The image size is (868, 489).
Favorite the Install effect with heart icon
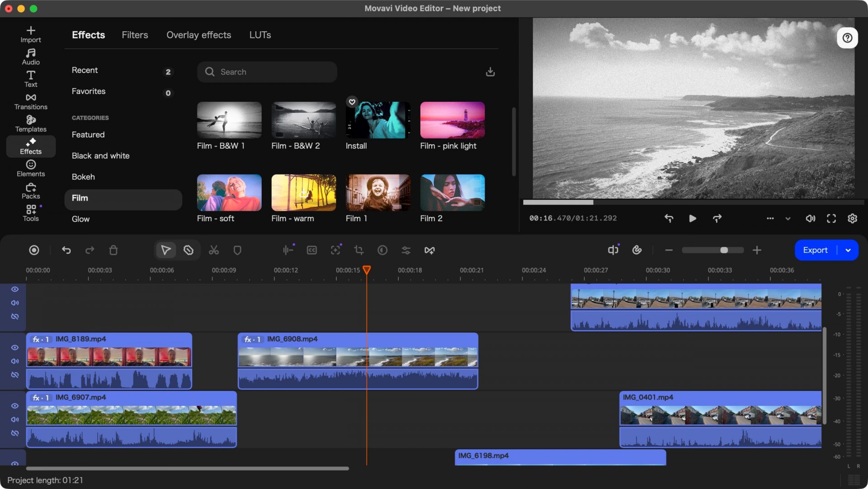pos(352,102)
